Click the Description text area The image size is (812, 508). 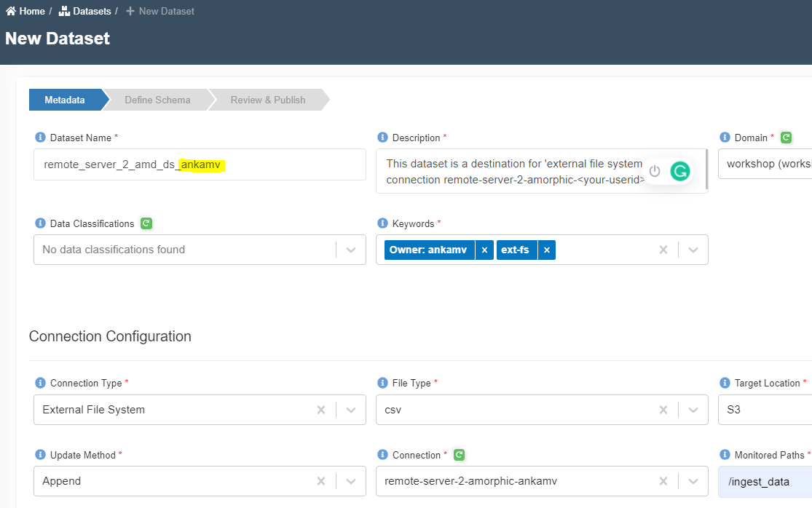click(542, 171)
